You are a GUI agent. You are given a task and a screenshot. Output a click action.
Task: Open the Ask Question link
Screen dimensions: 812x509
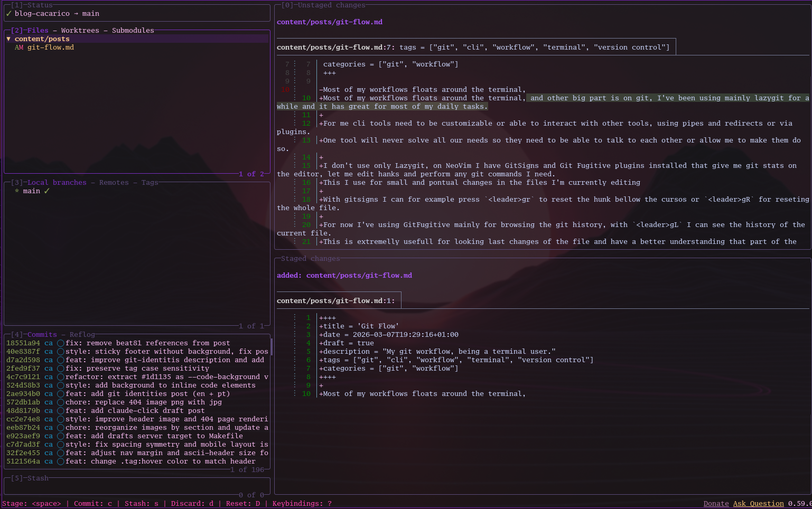coord(759,503)
